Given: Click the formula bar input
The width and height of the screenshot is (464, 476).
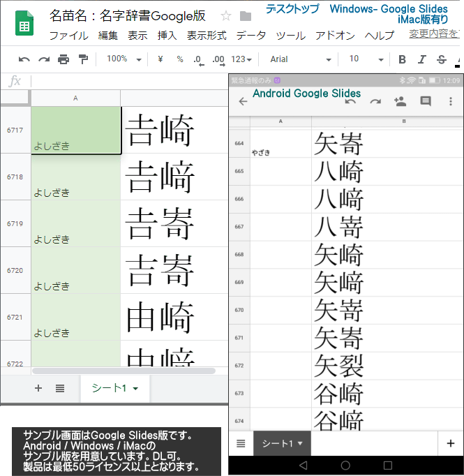Looking at the screenshot, I should pyautogui.click(x=130, y=82).
